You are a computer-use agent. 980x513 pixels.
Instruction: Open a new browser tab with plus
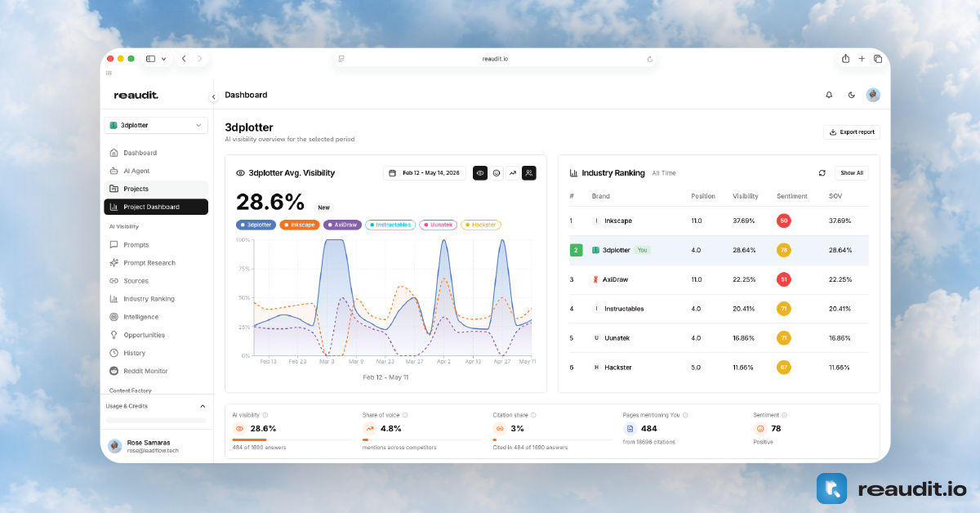point(862,59)
